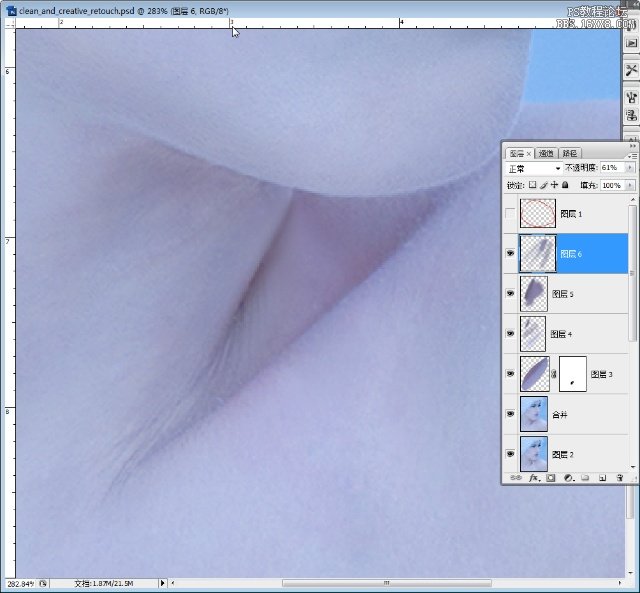This screenshot has height=593, width=640.
Task: Toggle lock image pixels brush icon
Action: [543, 185]
